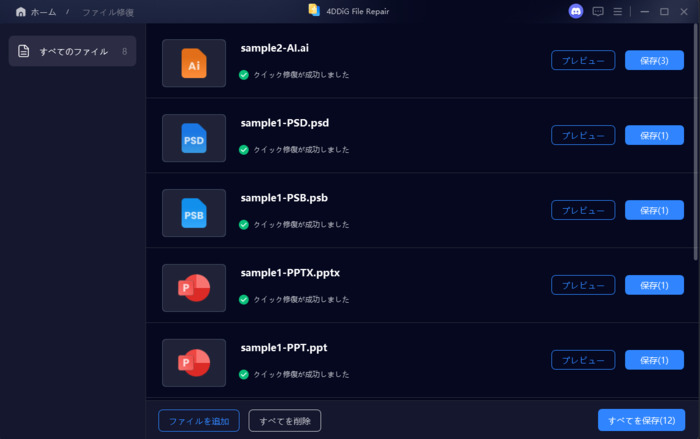Viewport: 700px width, 439px height.
Task: Select file name sample1-PSD.psd
Action: click(x=285, y=123)
